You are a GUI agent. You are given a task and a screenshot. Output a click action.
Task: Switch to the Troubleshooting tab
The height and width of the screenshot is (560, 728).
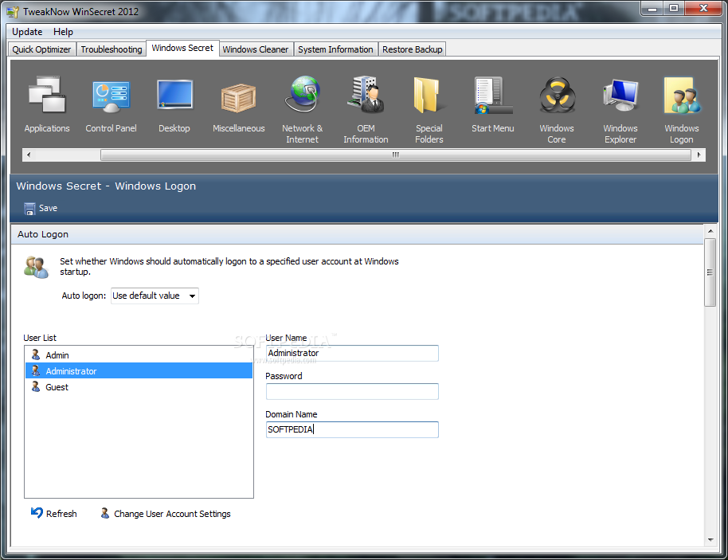tap(112, 49)
